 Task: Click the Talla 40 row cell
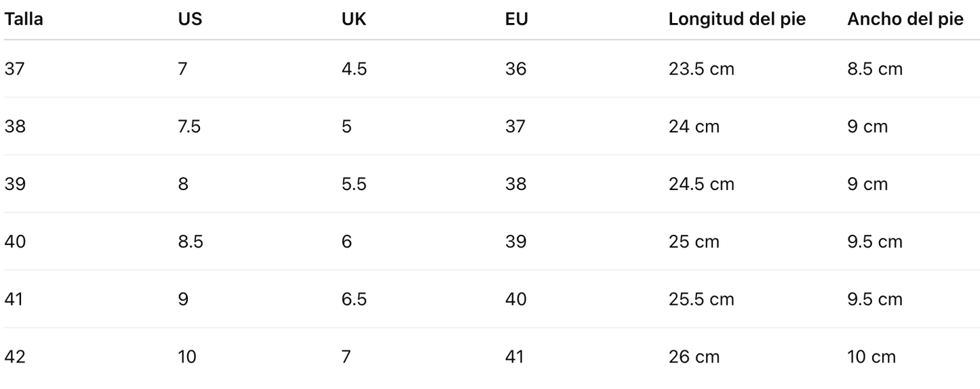point(15,242)
